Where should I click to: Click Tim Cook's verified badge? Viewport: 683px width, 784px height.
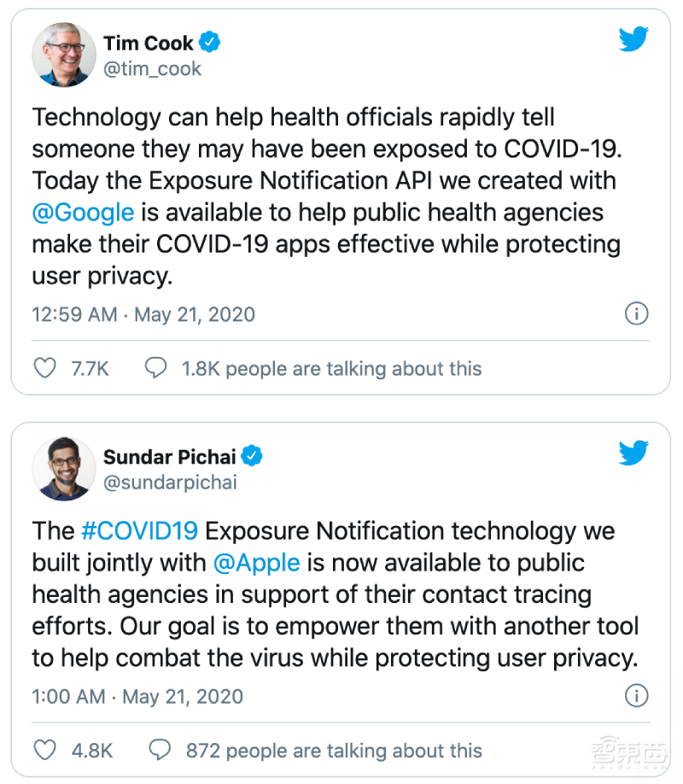tap(210, 42)
